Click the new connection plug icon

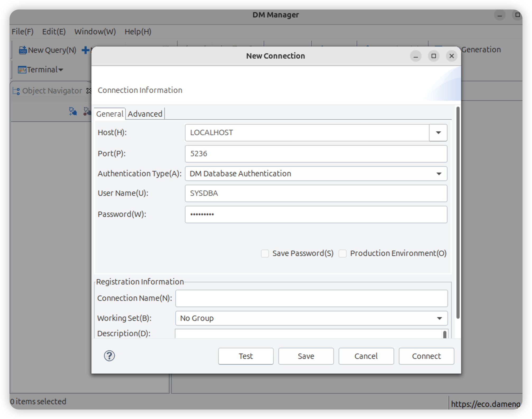[x=73, y=111]
